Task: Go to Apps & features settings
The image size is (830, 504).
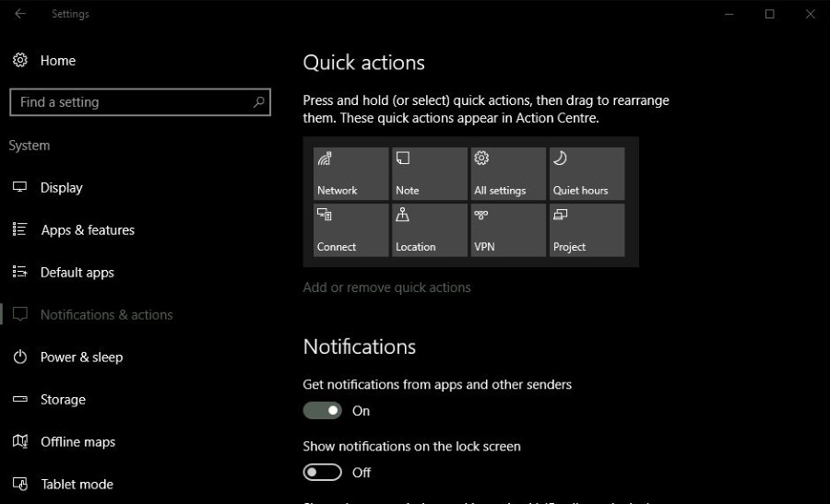Action: [x=88, y=230]
